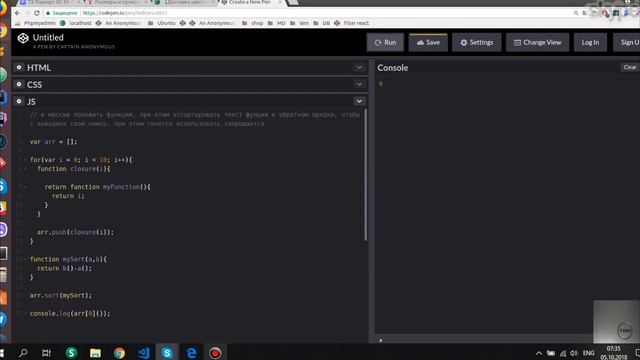640x360 pixels.
Task: Toggle fold arrow beside return function myFunction
Action: [x=25, y=187]
